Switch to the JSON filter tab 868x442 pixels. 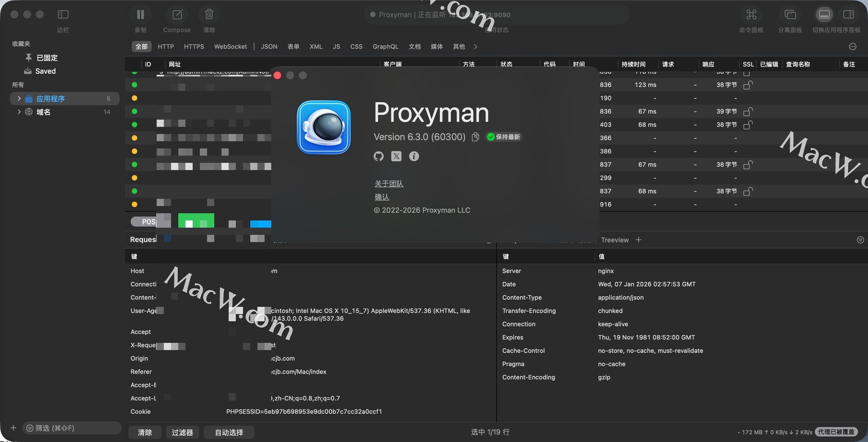click(269, 47)
